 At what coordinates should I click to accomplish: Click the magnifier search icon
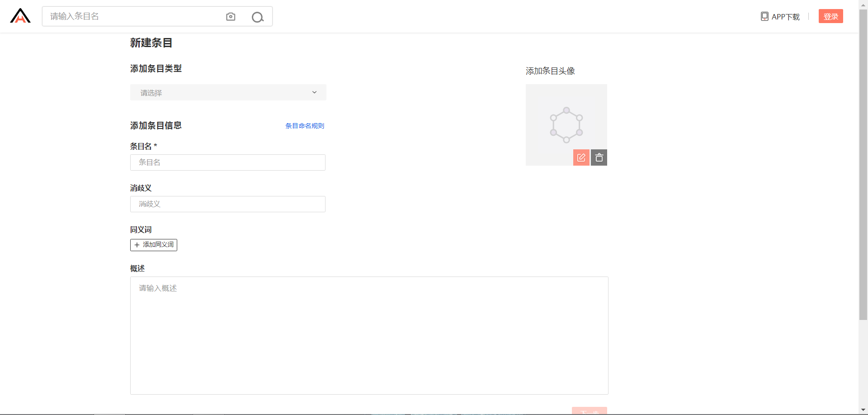pyautogui.click(x=258, y=17)
